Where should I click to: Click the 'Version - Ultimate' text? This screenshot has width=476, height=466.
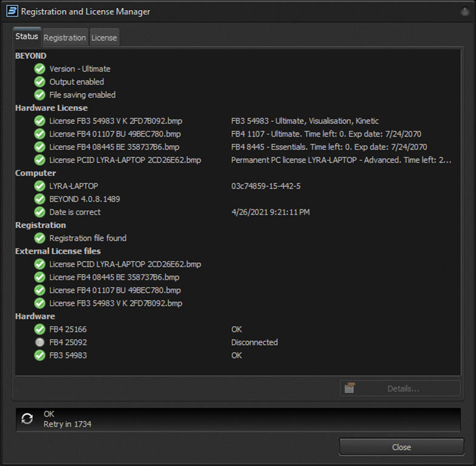click(80, 69)
